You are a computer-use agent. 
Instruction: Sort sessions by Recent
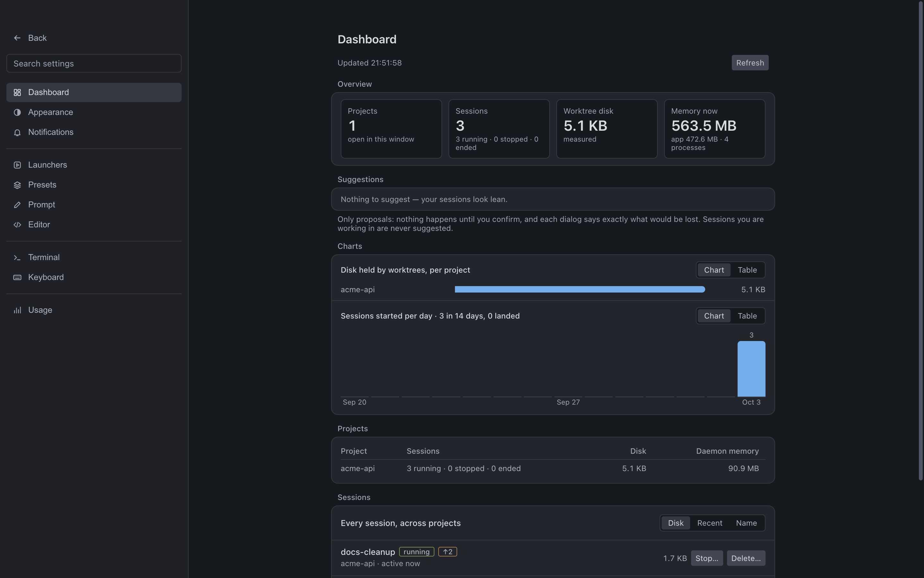[709, 523]
